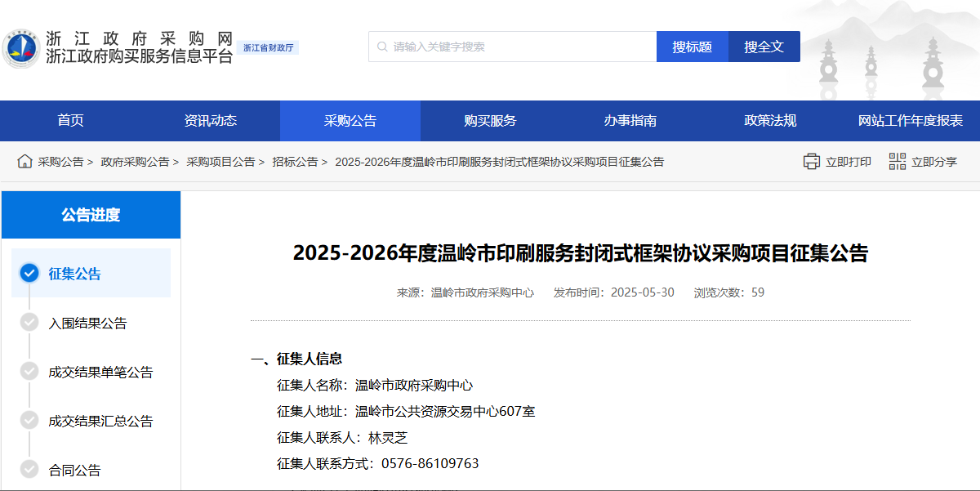Click the gray check circle beside 成交结果单笔公告
This screenshot has width=980, height=491.
coord(29,372)
